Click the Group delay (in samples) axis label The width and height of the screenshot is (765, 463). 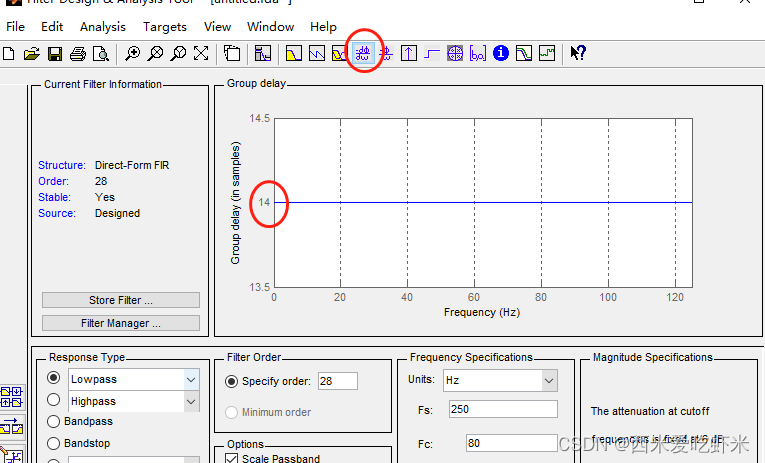point(235,202)
